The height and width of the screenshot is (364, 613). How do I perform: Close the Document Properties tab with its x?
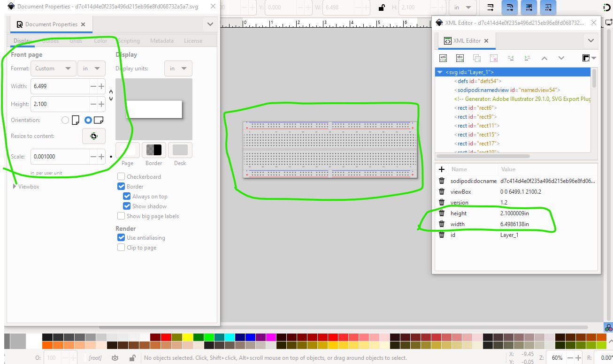83,24
